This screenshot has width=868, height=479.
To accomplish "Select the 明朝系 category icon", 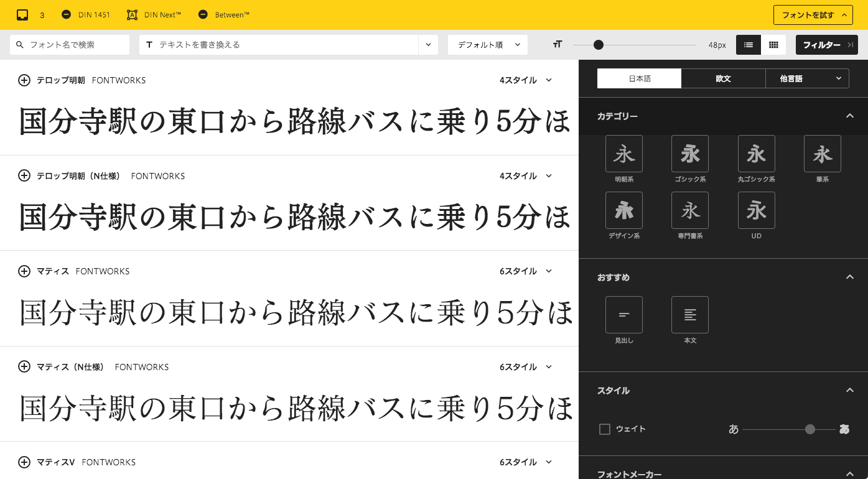I will 623,154.
